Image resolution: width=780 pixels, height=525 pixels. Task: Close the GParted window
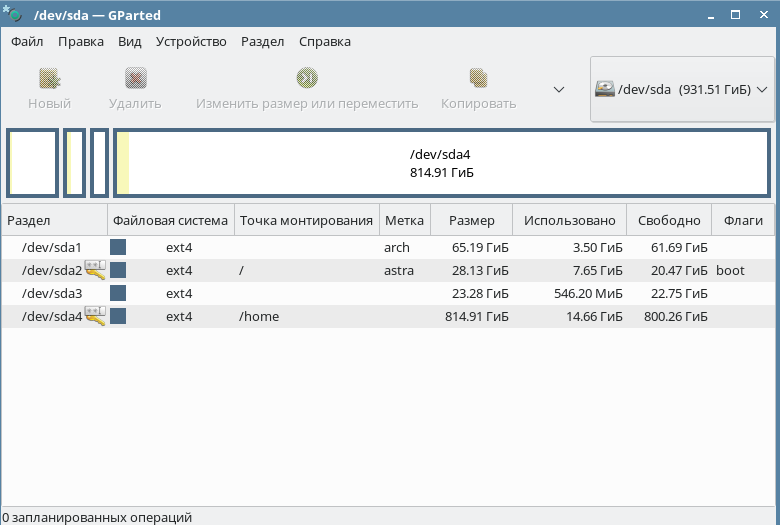[764, 15]
